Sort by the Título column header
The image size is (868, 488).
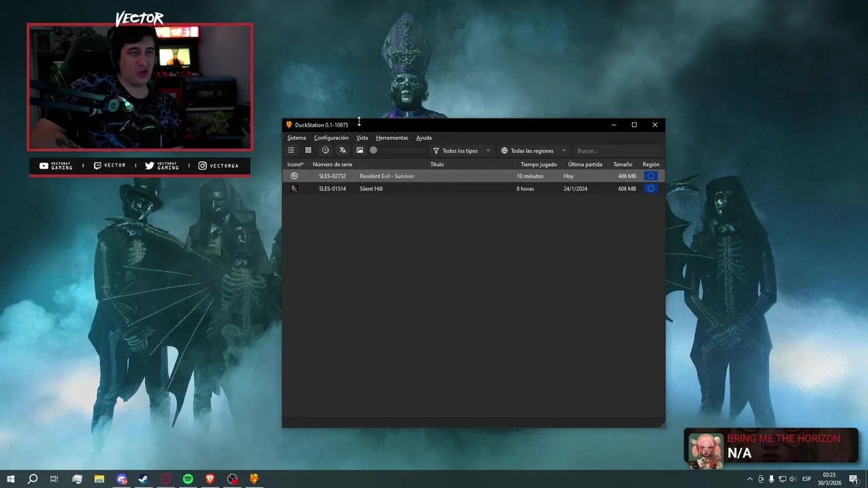[x=437, y=164]
